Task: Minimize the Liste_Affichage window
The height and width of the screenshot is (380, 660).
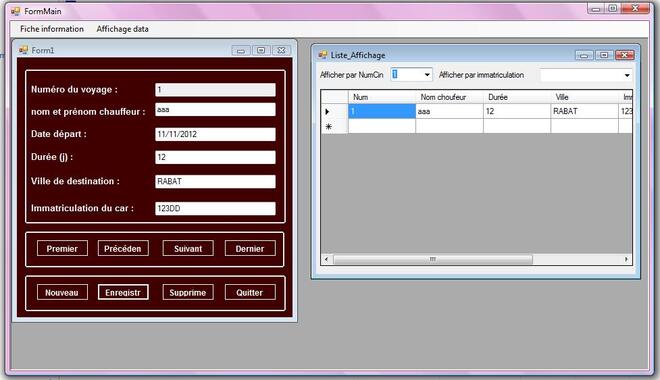Action: click(584, 55)
